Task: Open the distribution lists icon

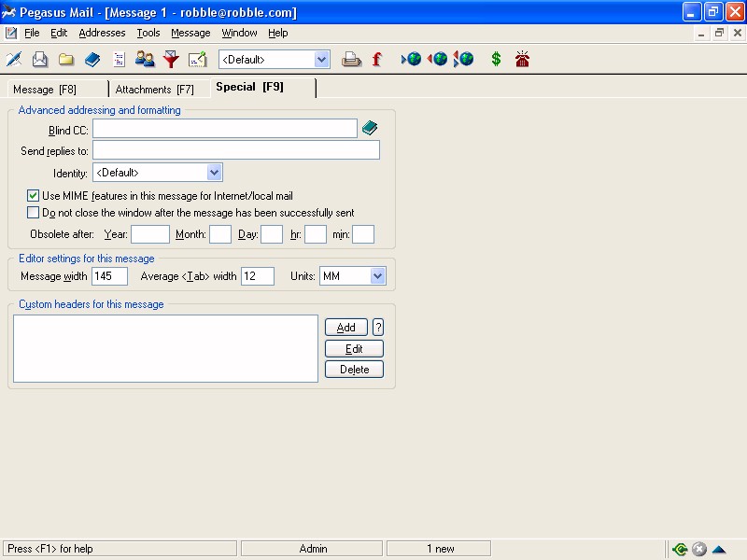Action: pyautogui.click(x=119, y=60)
